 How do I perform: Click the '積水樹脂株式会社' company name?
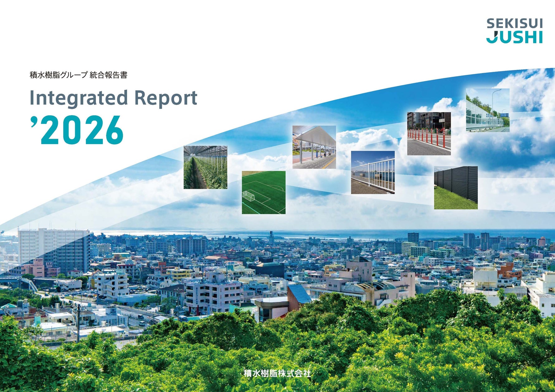point(277,373)
